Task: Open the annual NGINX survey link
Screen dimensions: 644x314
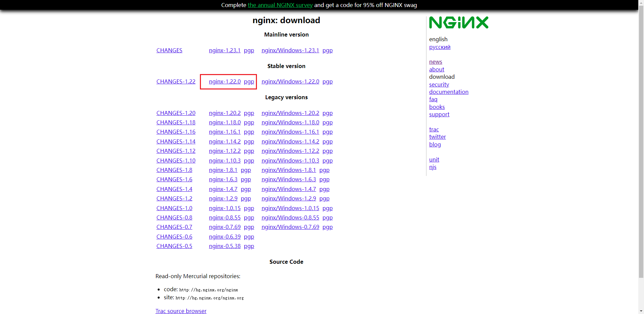Action: 280,5
